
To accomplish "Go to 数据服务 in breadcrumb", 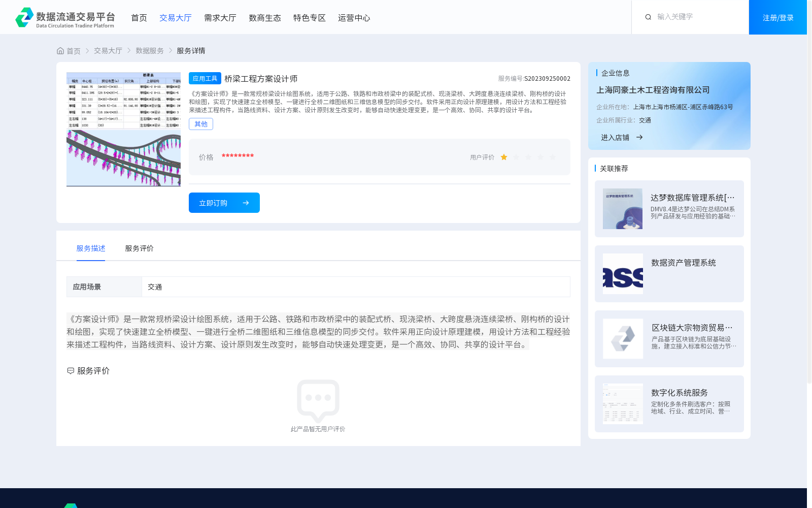I will 150,51.
